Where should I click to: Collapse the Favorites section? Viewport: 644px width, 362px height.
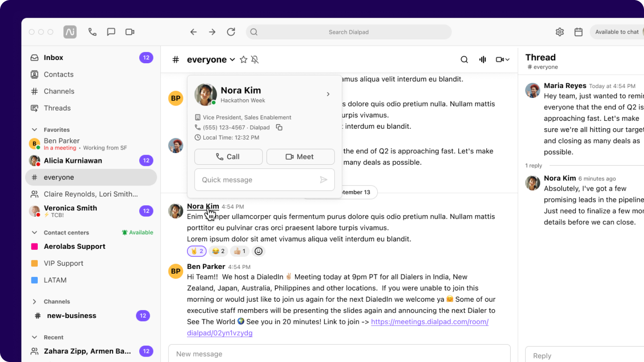(x=34, y=130)
